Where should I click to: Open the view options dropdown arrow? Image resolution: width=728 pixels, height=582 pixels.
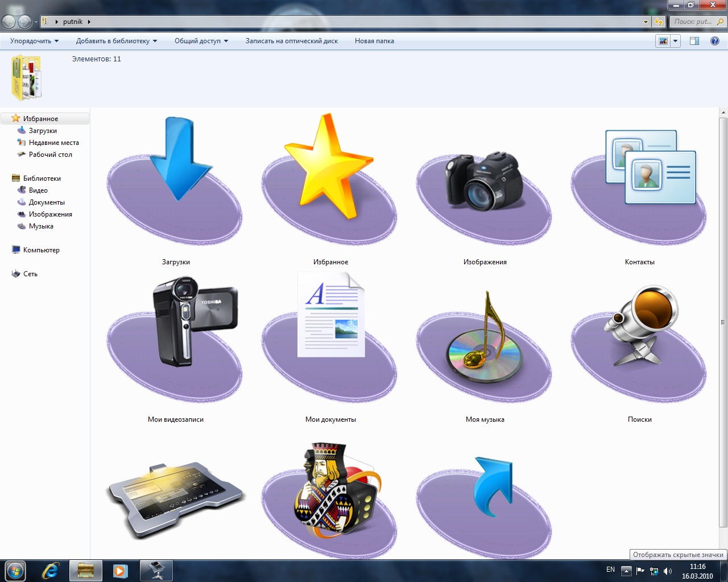[x=676, y=41]
